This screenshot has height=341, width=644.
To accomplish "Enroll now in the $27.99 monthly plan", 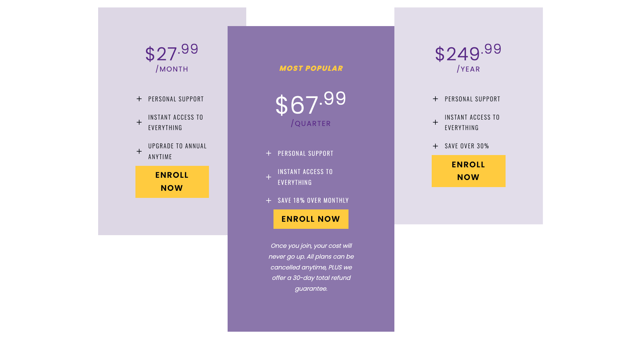I will coord(172,182).
